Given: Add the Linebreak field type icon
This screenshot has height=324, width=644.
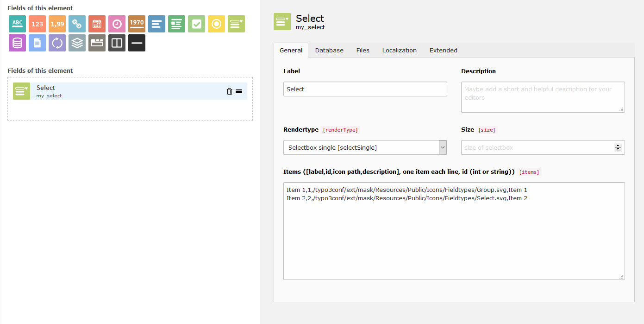Looking at the screenshot, I should 137,43.
